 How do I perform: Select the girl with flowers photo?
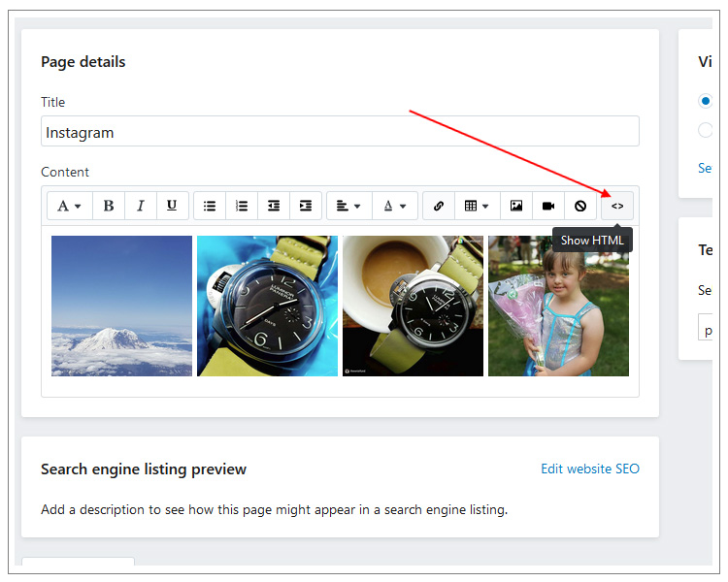point(558,306)
